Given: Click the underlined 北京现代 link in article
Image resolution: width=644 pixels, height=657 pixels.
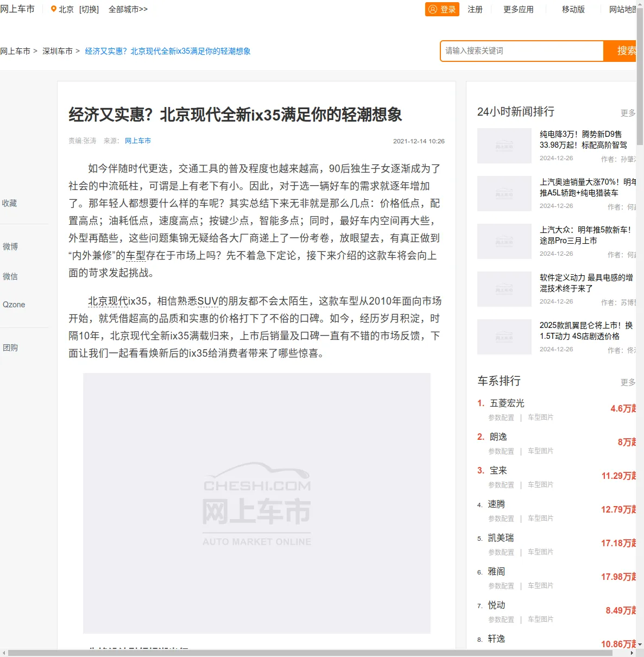Looking at the screenshot, I should [x=108, y=301].
